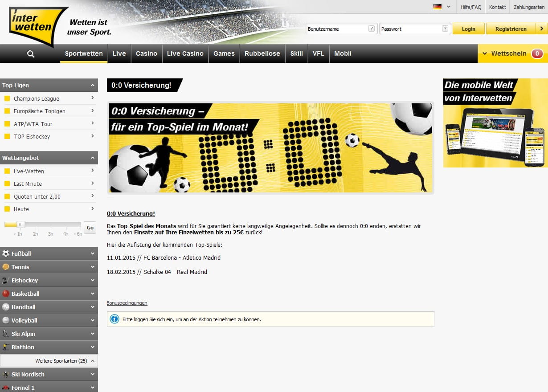Click the Benutzername input field
The width and height of the screenshot is (548, 392).
click(x=342, y=29)
